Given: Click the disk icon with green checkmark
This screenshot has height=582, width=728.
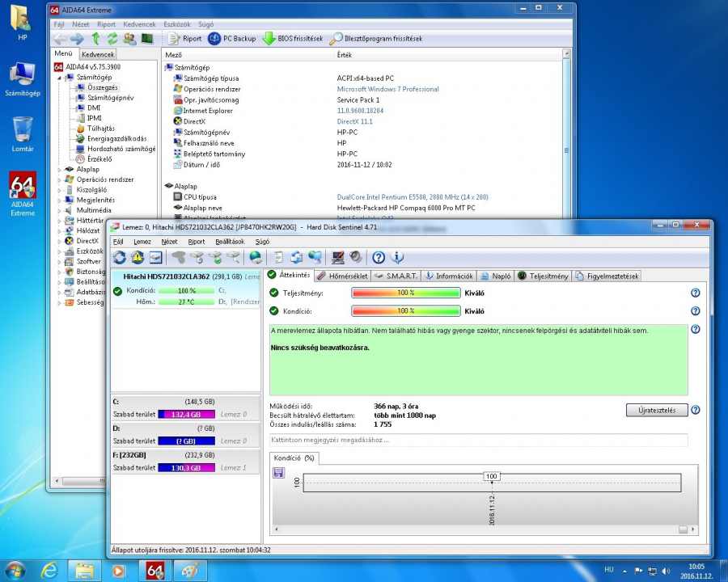Looking at the screenshot, I should tap(215, 258).
